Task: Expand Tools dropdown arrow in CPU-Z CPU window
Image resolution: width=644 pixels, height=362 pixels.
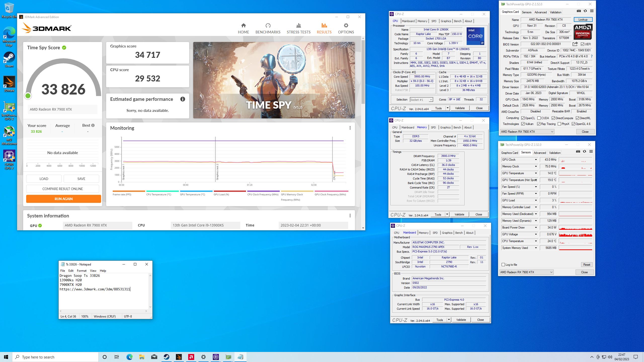Action: pos(448,108)
